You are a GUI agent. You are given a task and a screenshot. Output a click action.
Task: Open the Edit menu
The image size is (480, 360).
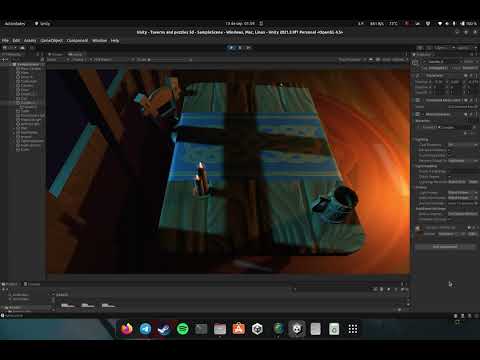click(16, 41)
